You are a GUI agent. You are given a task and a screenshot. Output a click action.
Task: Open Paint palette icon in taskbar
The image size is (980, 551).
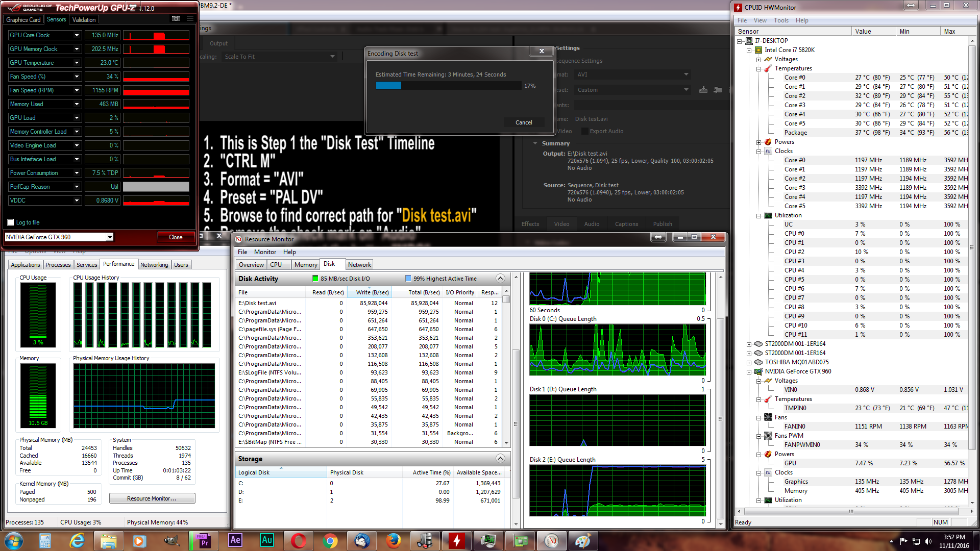583,541
